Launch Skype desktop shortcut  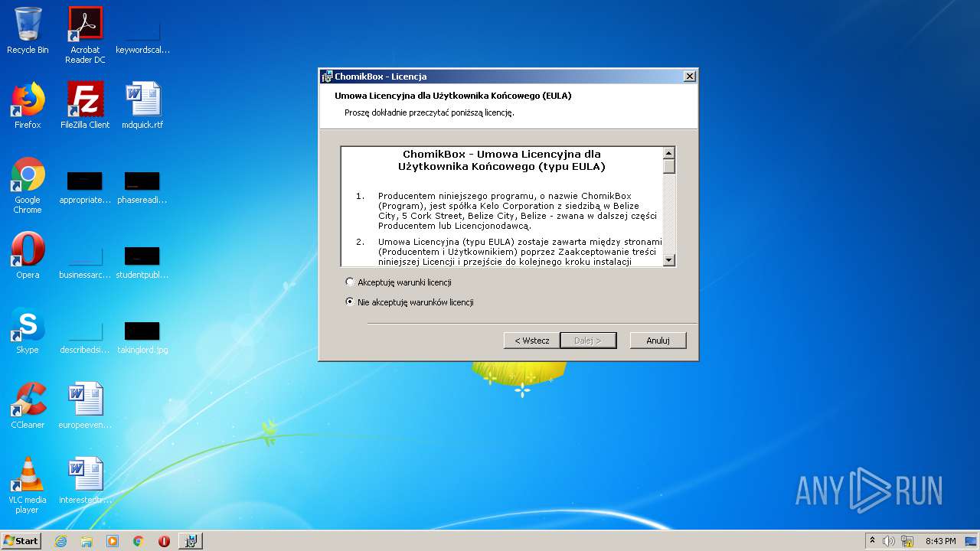28,331
